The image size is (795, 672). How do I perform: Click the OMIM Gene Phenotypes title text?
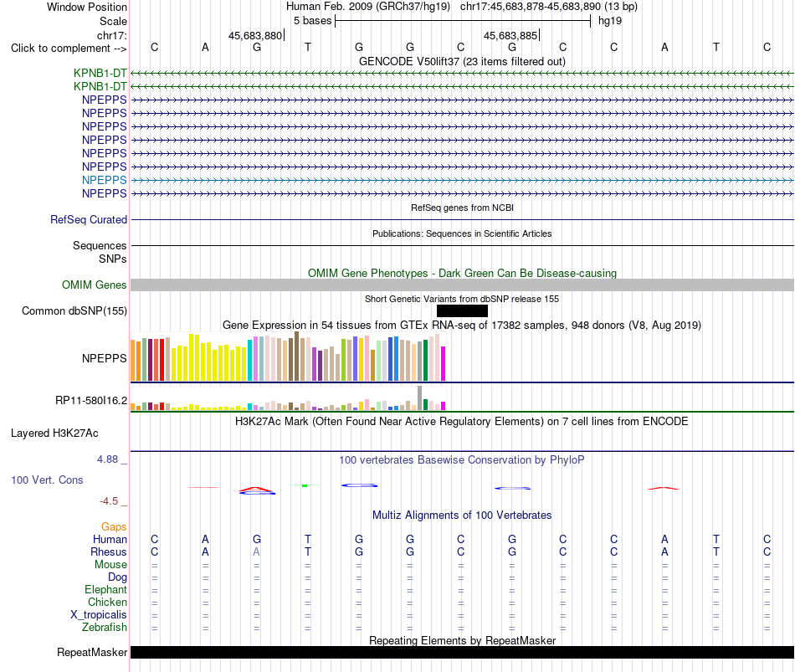click(462, 273)
